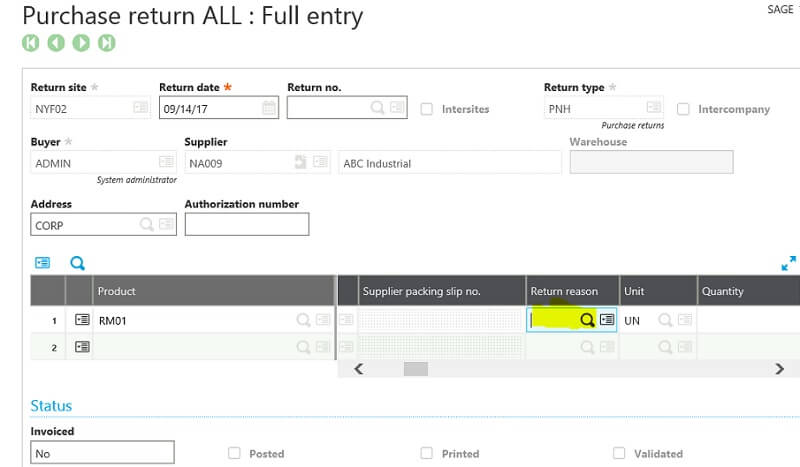
Task: Enable the Intersites checkbox
Action: click(427, 109)
